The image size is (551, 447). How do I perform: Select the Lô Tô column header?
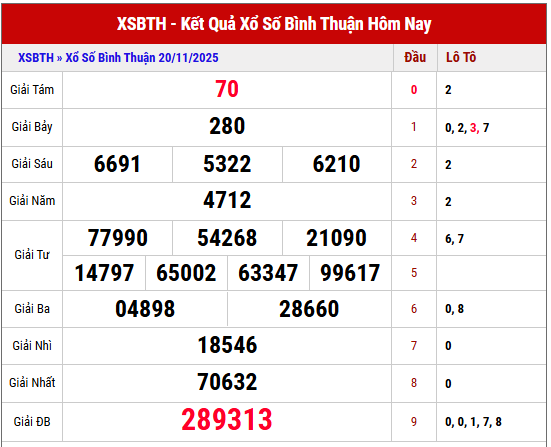click(x=461, y=57)
